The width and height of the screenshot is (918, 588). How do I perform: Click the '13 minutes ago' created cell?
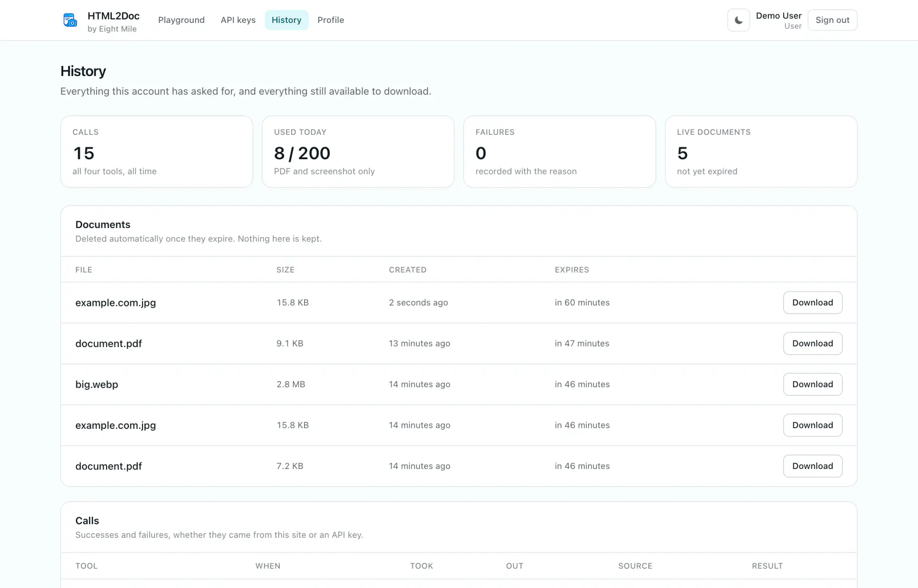[x=419, y=343]
